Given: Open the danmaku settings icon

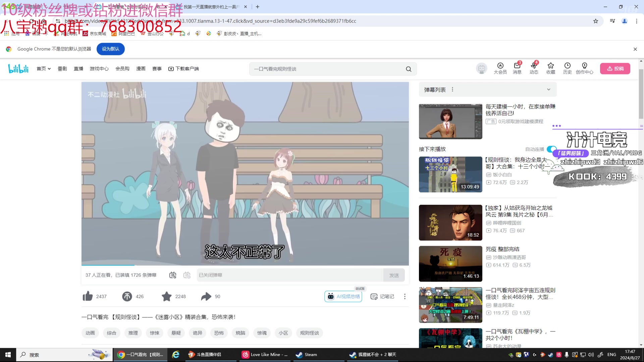Looking at the screenshot, I should click(187, 275).
